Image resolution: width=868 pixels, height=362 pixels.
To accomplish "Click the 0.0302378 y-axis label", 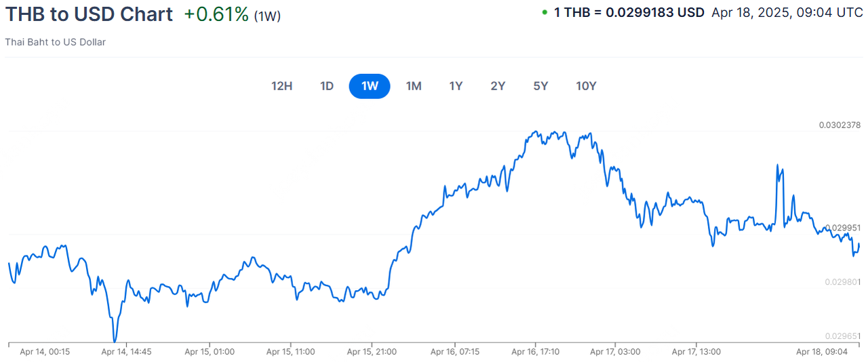I will (840, 125).
